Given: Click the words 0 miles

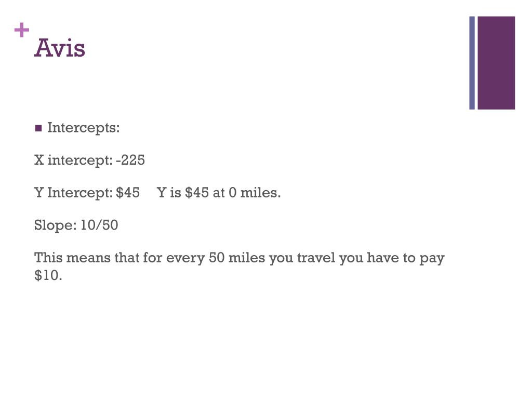Looking at the screenshot, I should pyautogui.click(x=255, y=193).
